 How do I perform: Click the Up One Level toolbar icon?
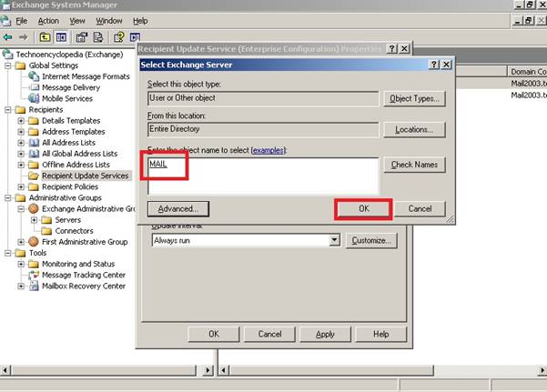click(x=45, y=37)
